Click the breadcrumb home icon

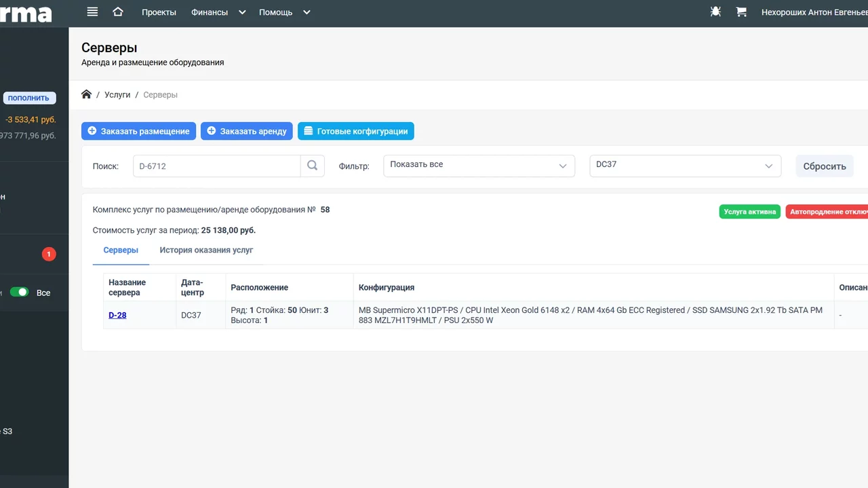[x=86, y=94]
